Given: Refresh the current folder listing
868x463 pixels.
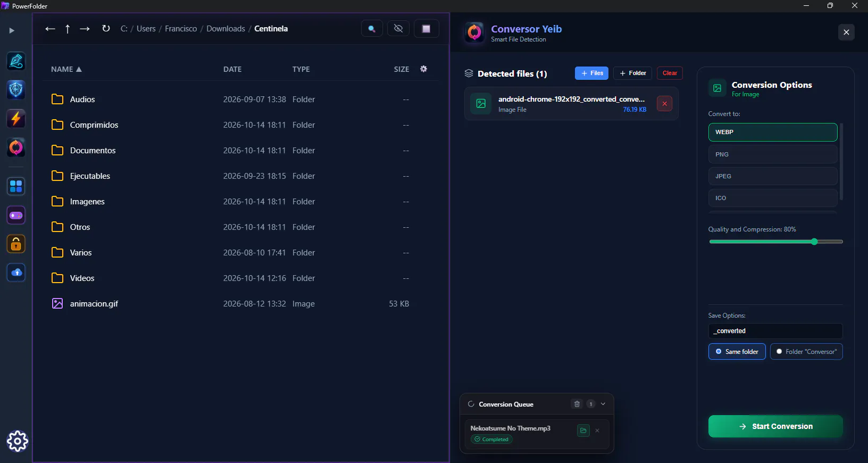Looking at the screenshot, I should click(106, 29).
